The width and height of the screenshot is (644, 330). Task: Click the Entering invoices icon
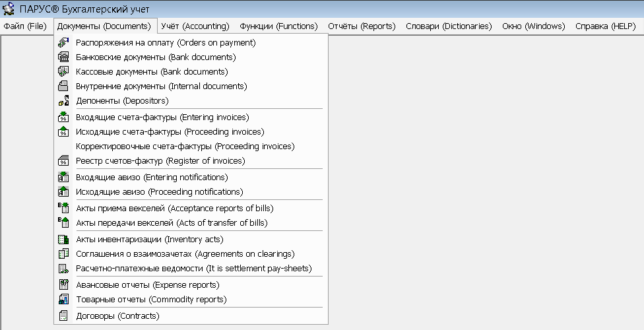[x=64, y=117]
